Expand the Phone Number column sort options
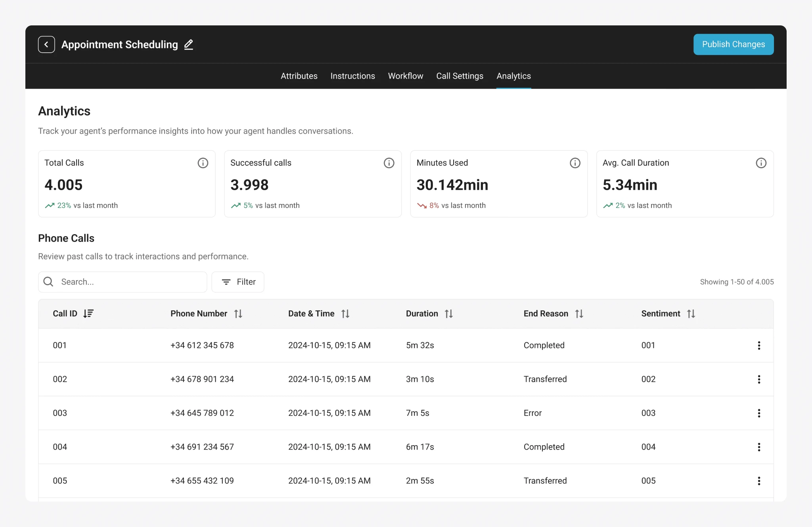812x527 pixels. (x=237, y=313)
